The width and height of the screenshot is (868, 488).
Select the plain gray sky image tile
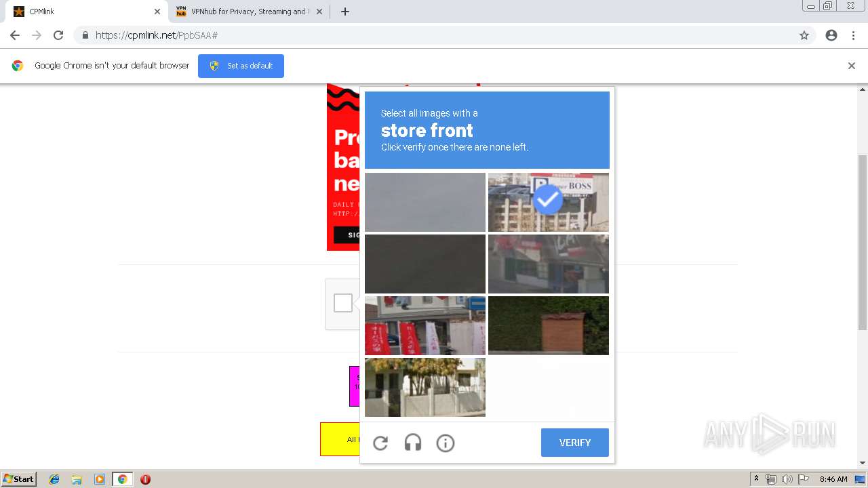tap(425, 202)
